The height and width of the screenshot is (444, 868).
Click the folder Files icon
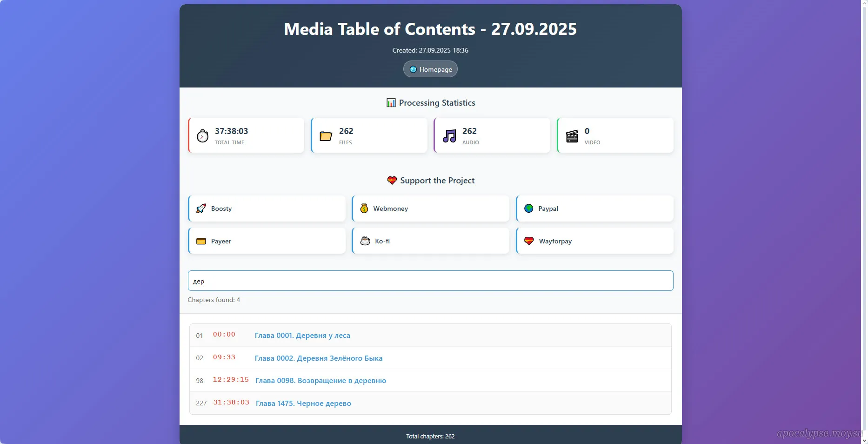pyautogui.click(x=326, y=136)
